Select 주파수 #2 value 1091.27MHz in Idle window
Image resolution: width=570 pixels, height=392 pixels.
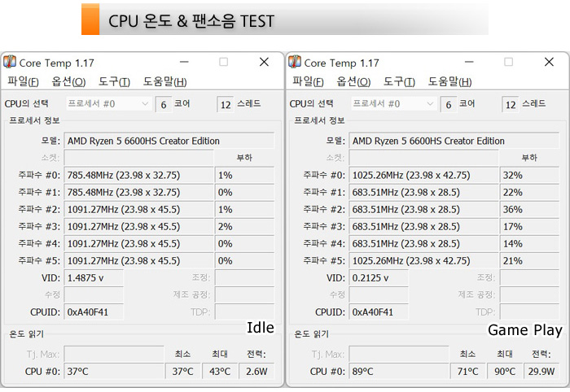point(139,209)
